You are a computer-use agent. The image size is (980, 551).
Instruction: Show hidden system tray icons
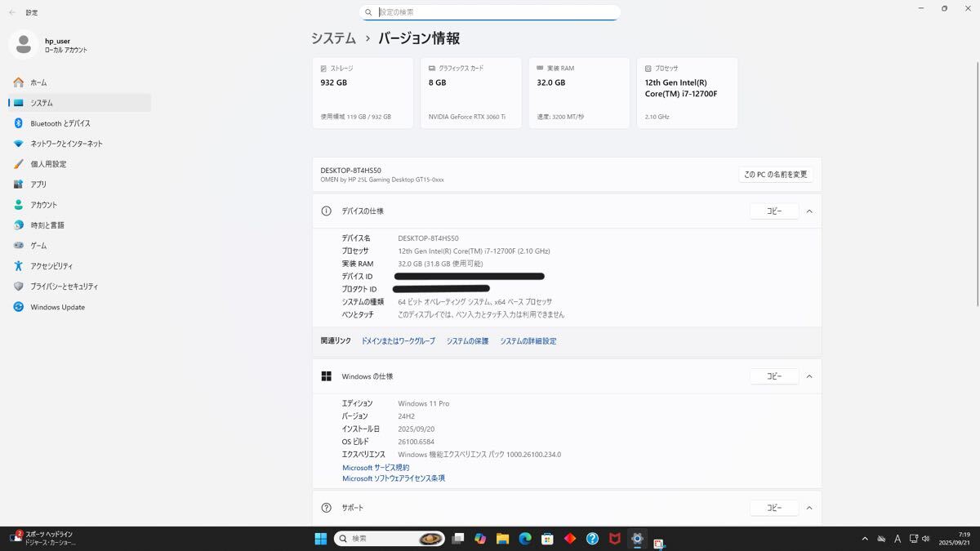865,539
